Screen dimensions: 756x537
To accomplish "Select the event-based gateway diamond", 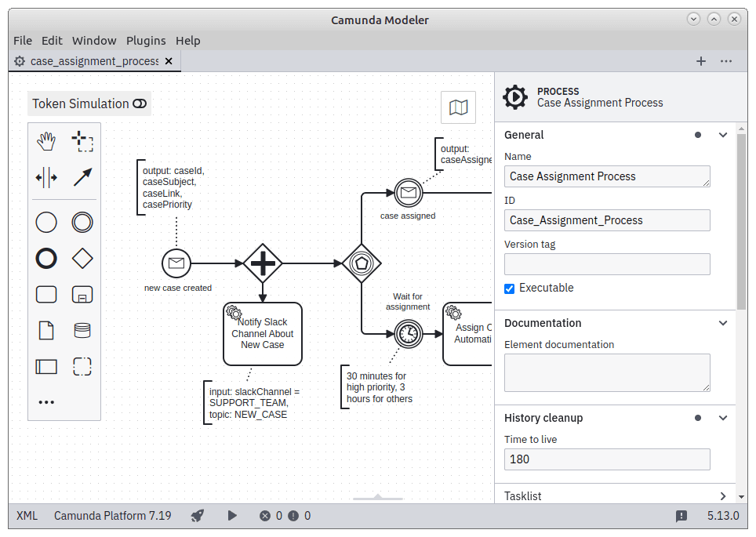I will point(362,263).
